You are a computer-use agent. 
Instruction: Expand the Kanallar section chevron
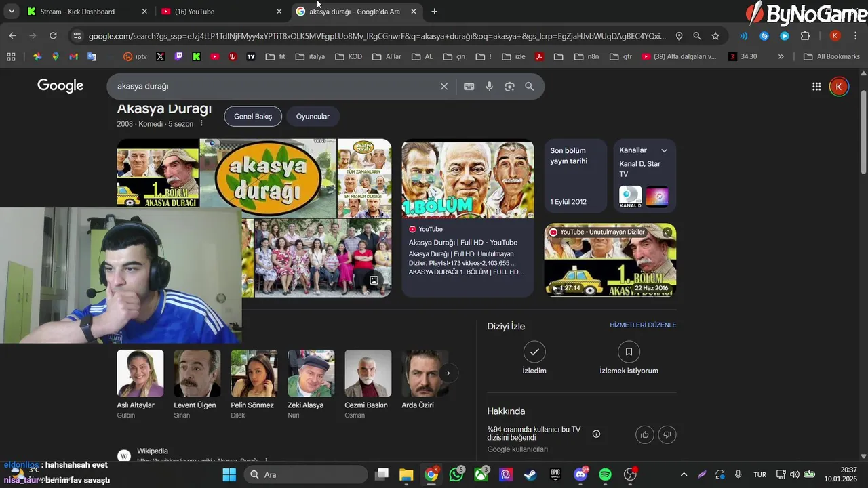click(x=665, y=150)
